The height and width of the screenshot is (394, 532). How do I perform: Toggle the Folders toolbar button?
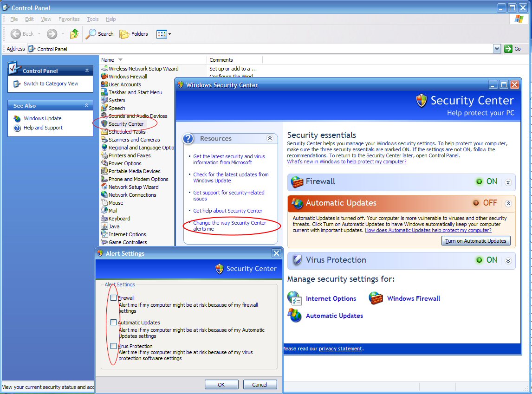pyautogui.click(x=134, y=33)
